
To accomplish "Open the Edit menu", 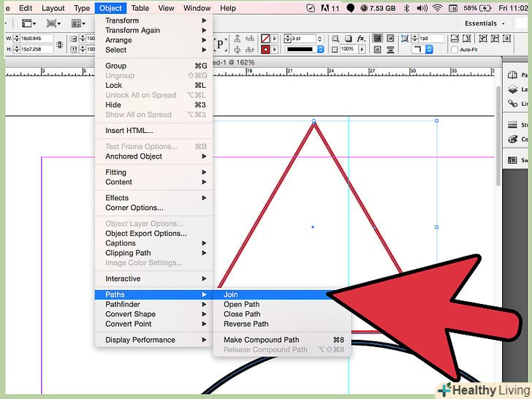I will pyautogui.click(x=26, y=8).
